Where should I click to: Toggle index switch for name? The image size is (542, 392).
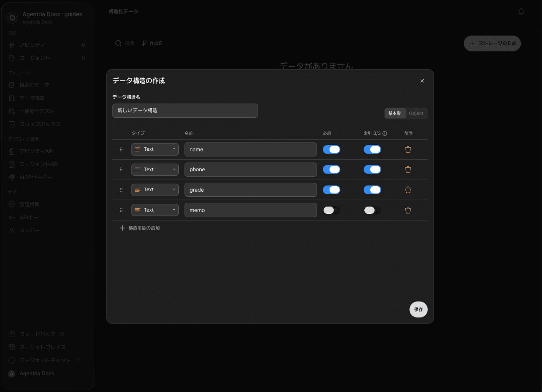click(x=372, y=150)
